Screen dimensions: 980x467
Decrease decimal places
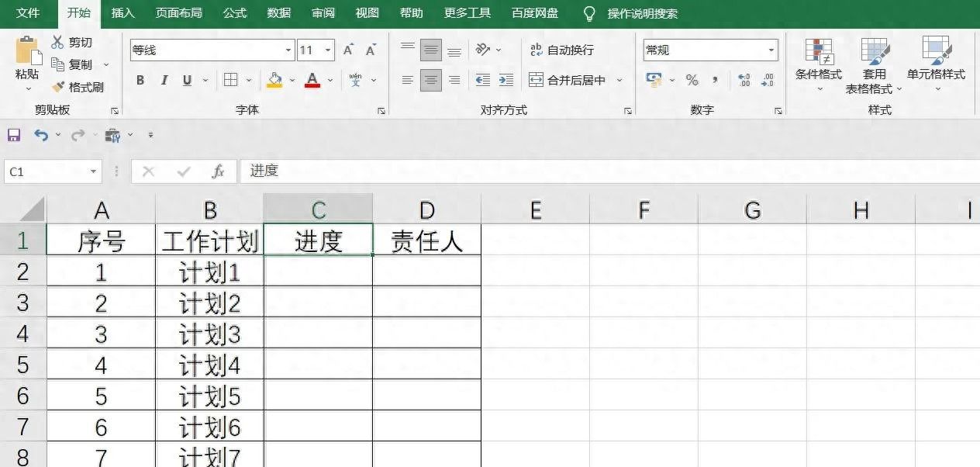[768, 80]
